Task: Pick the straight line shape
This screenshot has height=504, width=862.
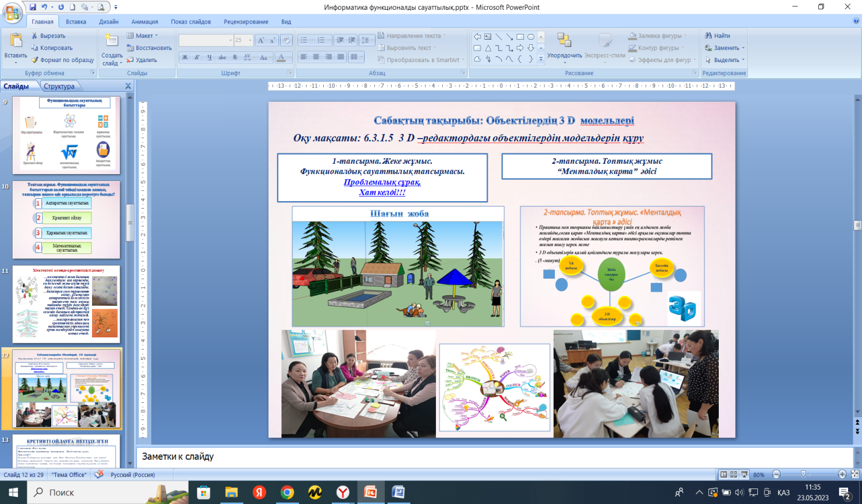Action: pos(499,36)
